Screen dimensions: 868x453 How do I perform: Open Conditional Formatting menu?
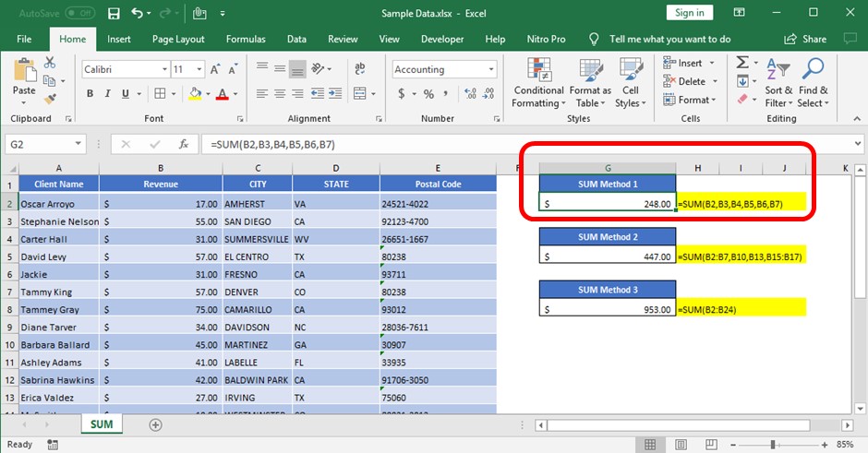(538, 82)
